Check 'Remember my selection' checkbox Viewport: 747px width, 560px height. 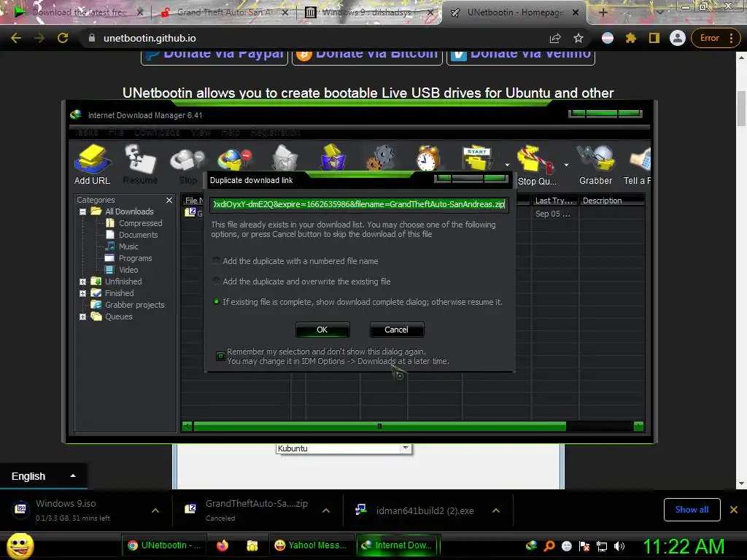(x=220, y=356)
